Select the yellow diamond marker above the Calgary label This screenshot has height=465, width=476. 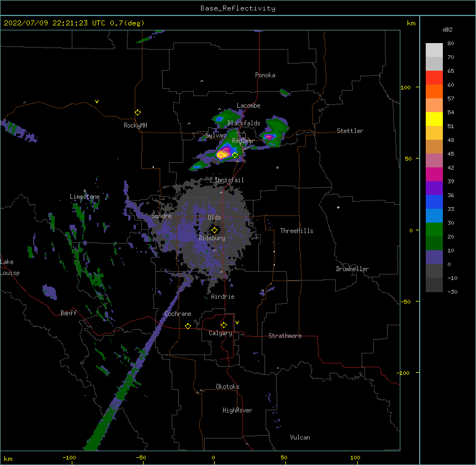click(224, 325)
